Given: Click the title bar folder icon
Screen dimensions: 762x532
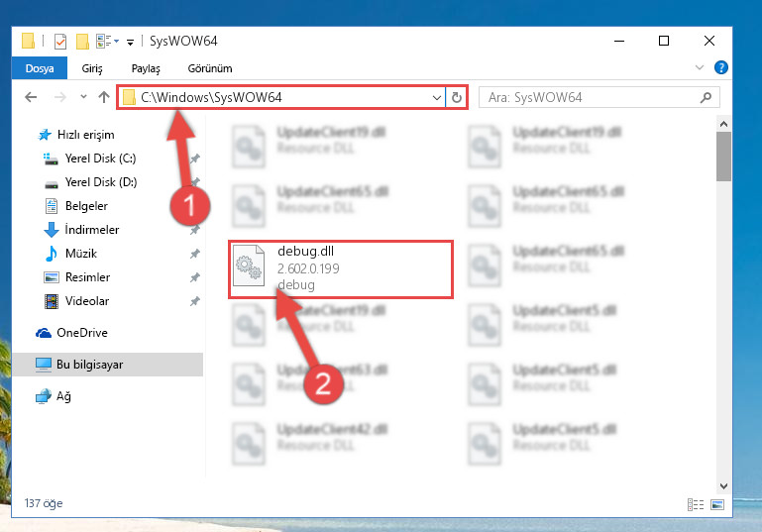Looking at the screenshot, I should pos(28,41).
